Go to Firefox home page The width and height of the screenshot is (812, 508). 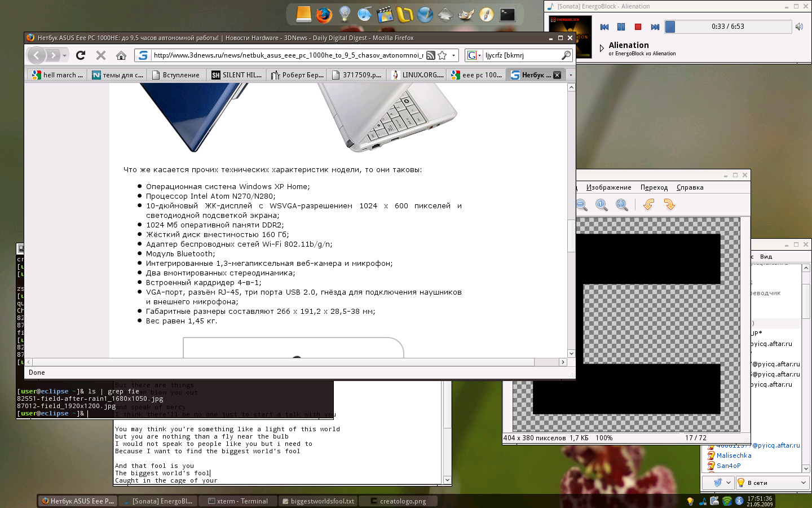(121, 55)
